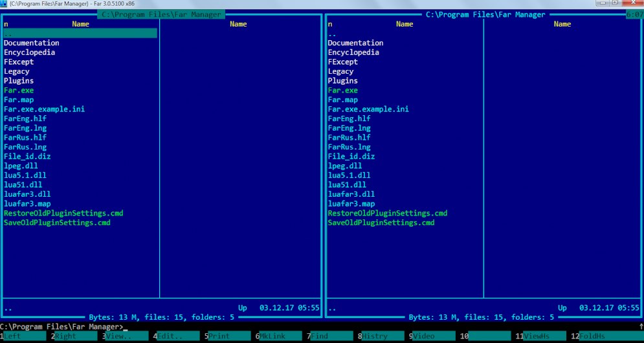Screen dimensions: 644x343
Task: Select lua5.1.dll in the left panel
Action: point(25,175)
